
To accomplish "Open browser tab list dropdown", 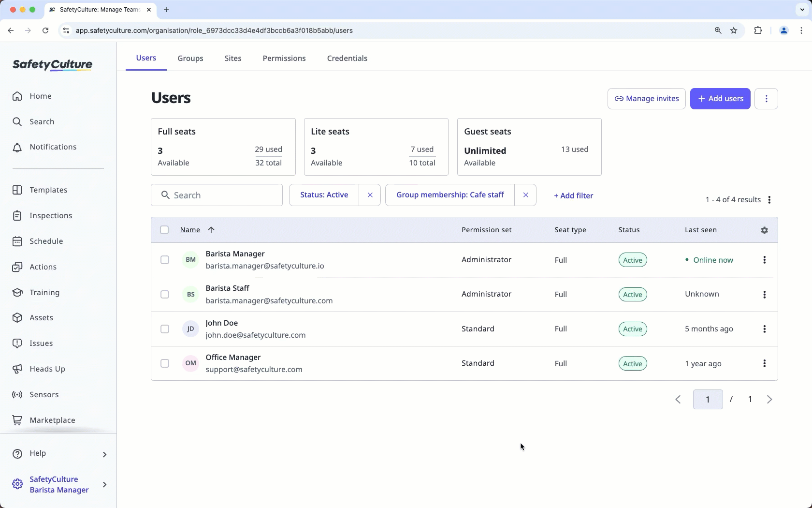I will 802,10.
